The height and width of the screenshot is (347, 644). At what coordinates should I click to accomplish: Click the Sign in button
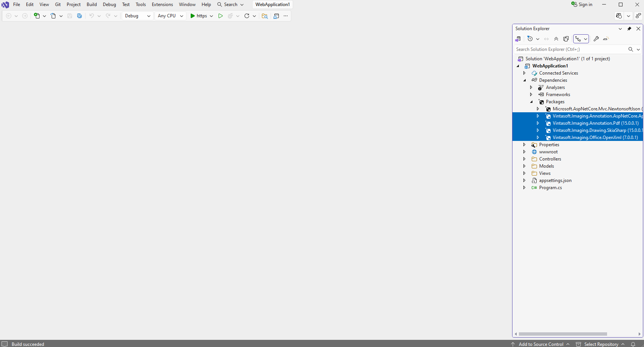coord(582,5)
